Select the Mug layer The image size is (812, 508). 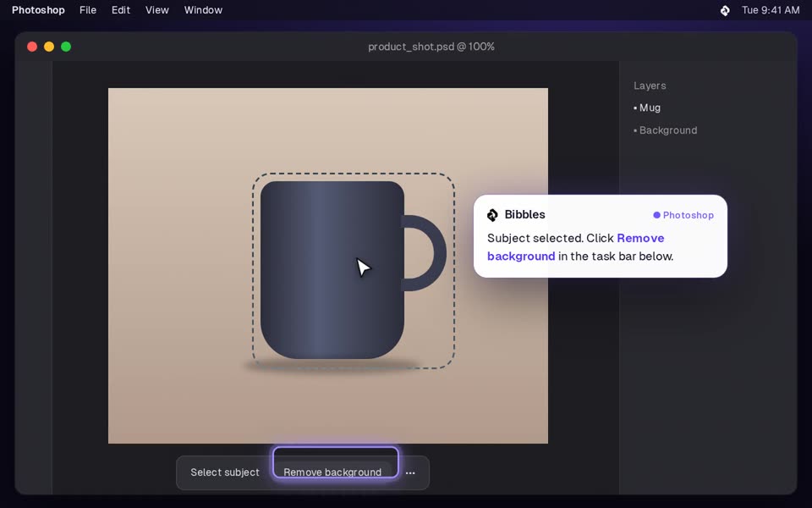tap(647, 108)
